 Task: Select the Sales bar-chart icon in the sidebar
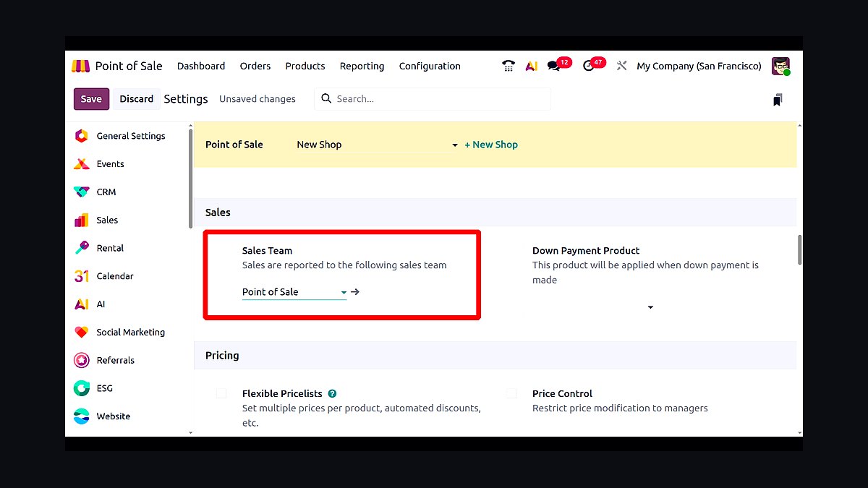click(x=82, y=220)
